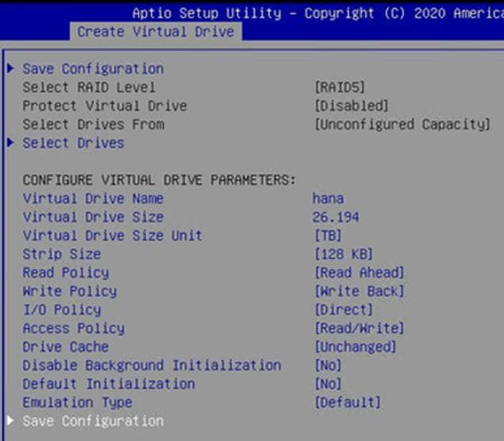Change the RAID5 level value

pyautogui.click(x=339, y=88)
